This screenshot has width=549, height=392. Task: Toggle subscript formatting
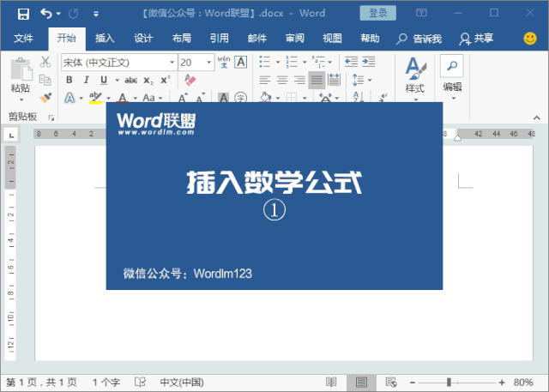pos(148,81)
